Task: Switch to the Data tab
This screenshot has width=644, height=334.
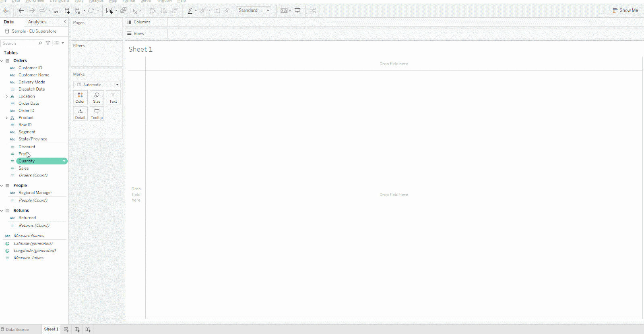Action: pyautogui.click(x=9, y=22)
